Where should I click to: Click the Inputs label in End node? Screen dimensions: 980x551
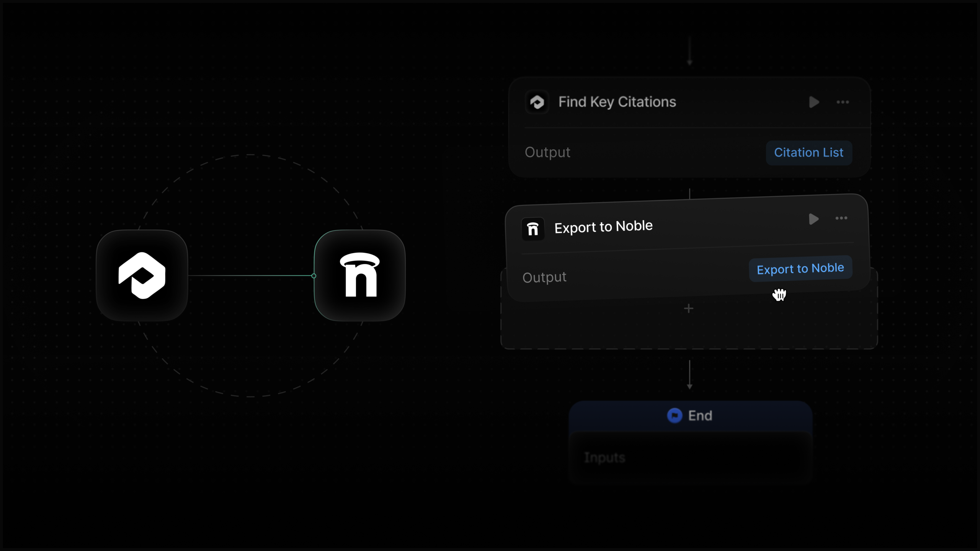coord(605,458)
